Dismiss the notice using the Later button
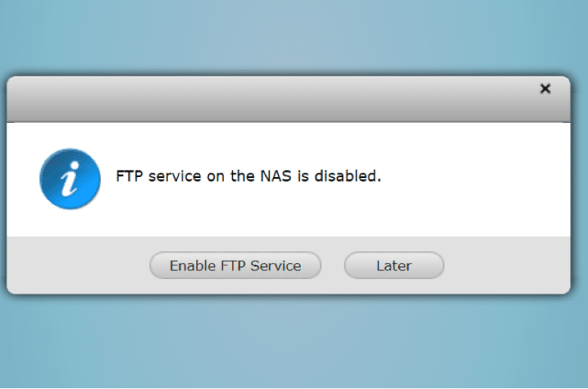The width and height of the screenshot is (588, 389). click(x=394, y=265)
